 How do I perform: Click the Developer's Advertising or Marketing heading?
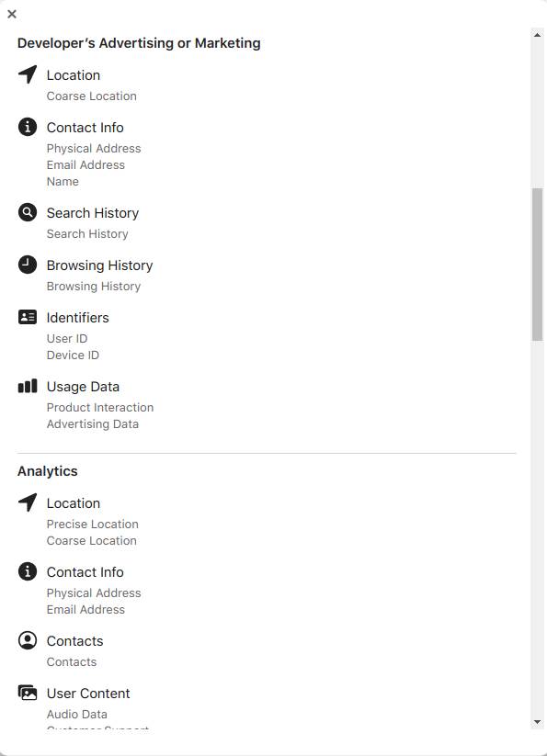[x=139, y=42]
